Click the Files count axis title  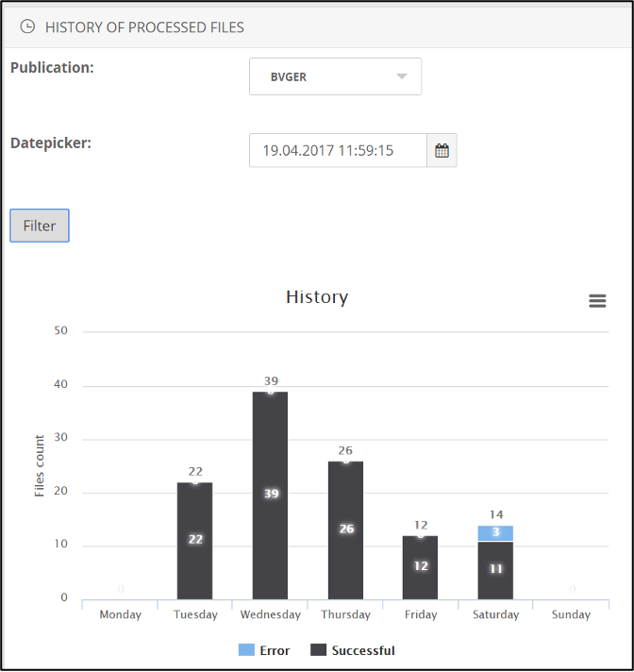(x=39, y=466)
